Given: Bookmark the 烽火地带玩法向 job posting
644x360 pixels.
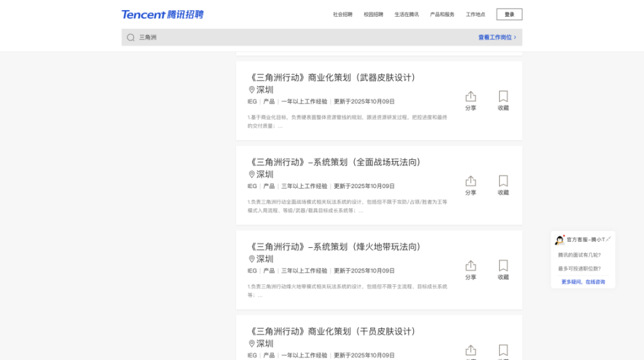Looking at the screenshot, I should tap(503, 270).
